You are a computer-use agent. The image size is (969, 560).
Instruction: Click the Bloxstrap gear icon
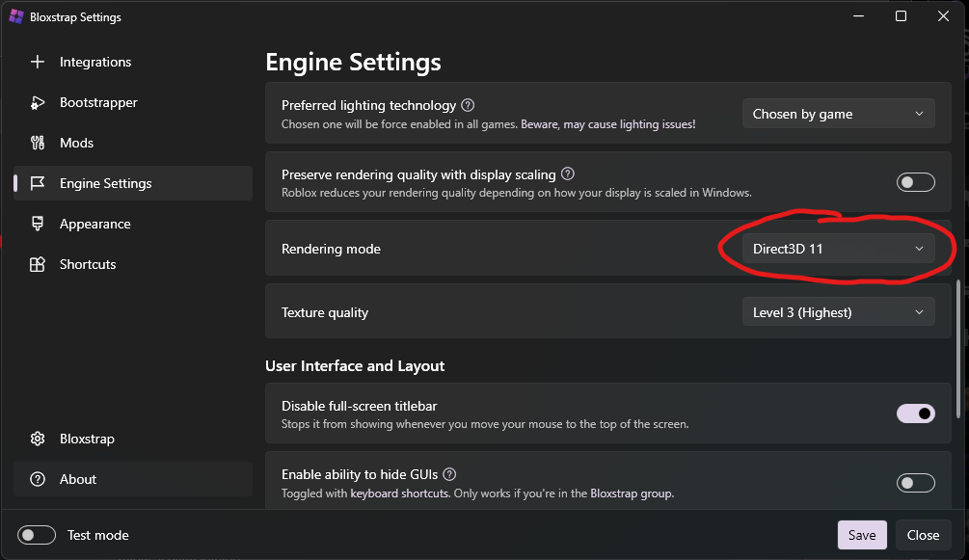point(38,439)
